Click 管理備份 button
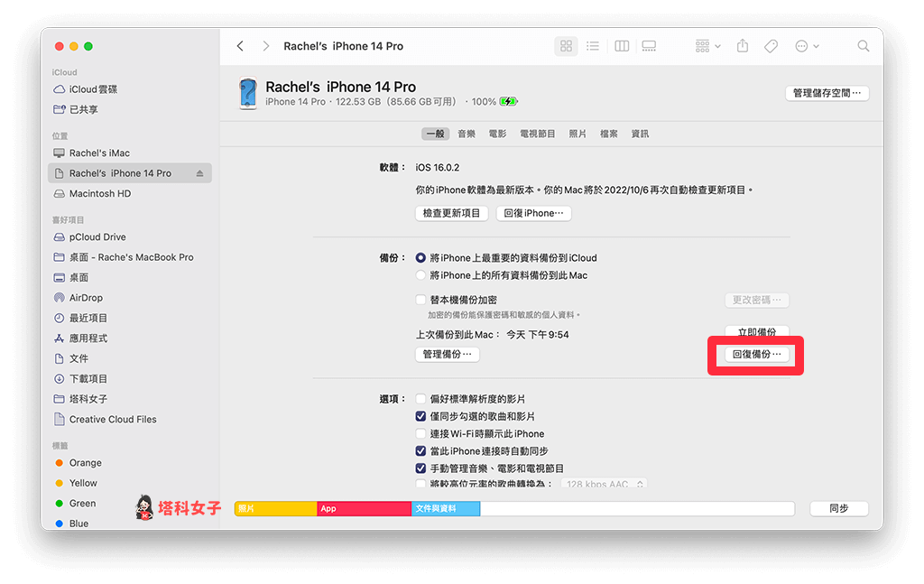924x584 pixels. [x=448, y=354]
